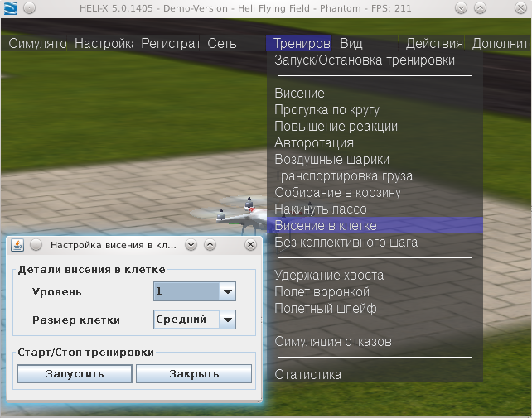
Task: Click the Уровень value field showing 1
Action: click(186, 291)
